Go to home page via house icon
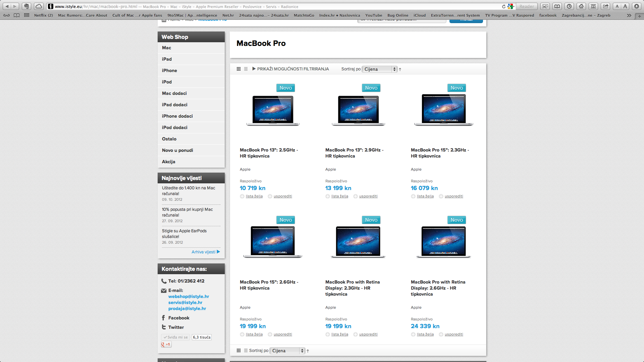 [581, 6]
